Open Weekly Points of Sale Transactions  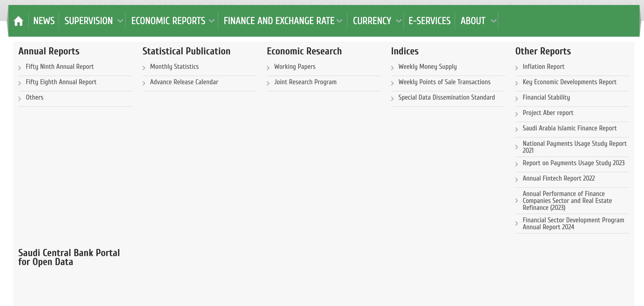point(444,82)
